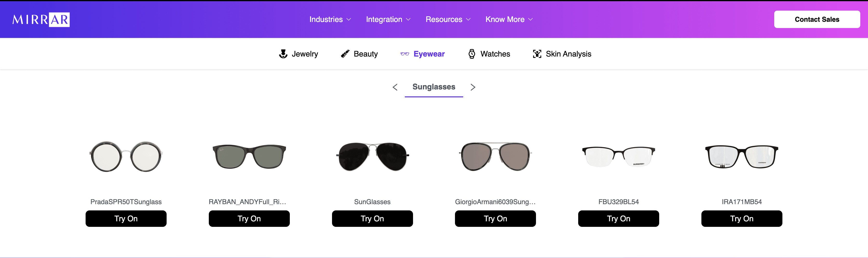Click the SunGlasses product name
Viewport: 868px width, 258px height.
pos(372,202)
